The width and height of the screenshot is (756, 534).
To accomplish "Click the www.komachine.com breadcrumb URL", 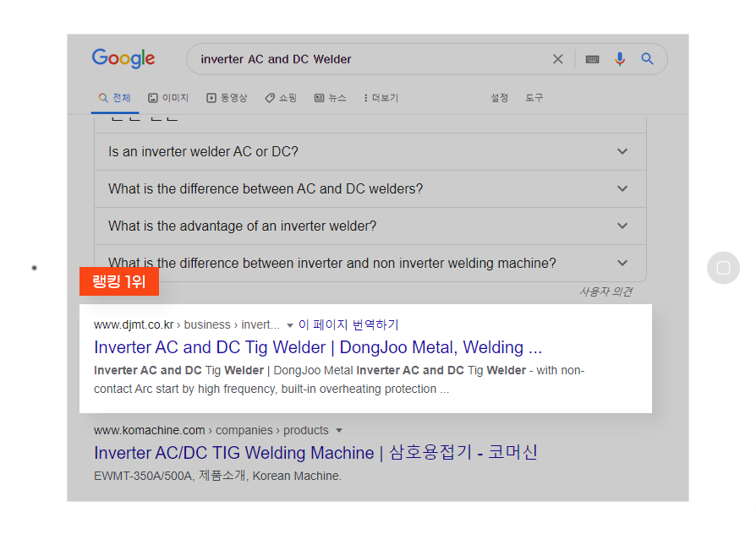I will [x=211, y=430].
